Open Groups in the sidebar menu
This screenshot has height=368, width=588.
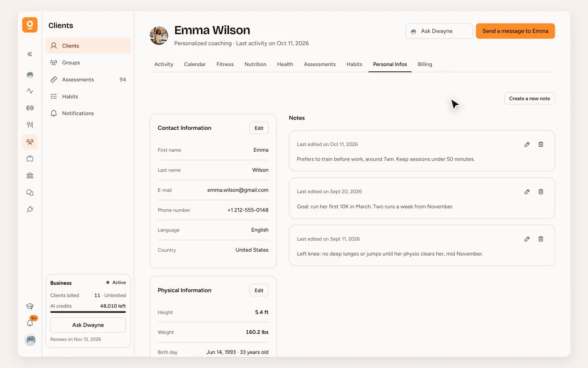[x=88, y=63]
